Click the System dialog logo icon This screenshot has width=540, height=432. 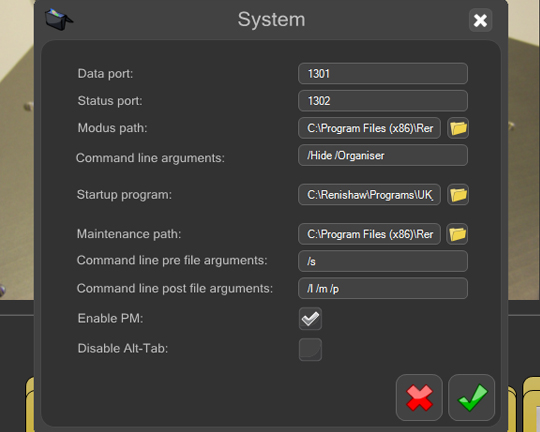pyautogui.click(x=58, y=19)
